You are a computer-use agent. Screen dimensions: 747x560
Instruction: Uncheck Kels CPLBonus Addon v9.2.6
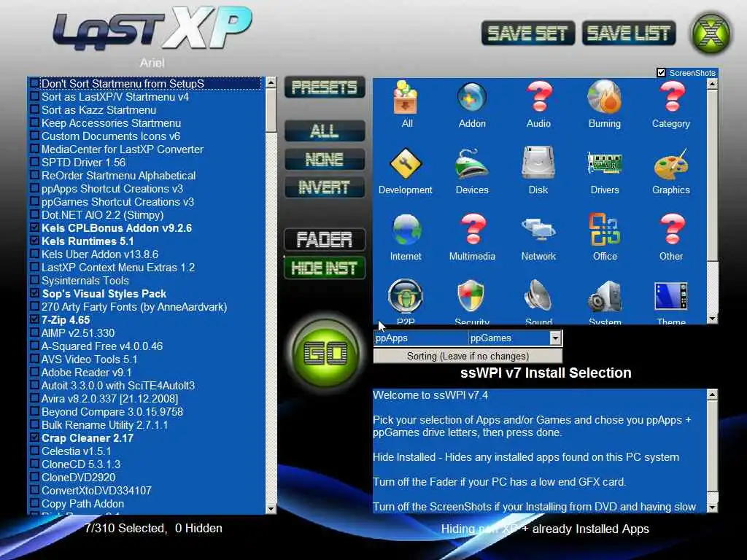point(35,227)
